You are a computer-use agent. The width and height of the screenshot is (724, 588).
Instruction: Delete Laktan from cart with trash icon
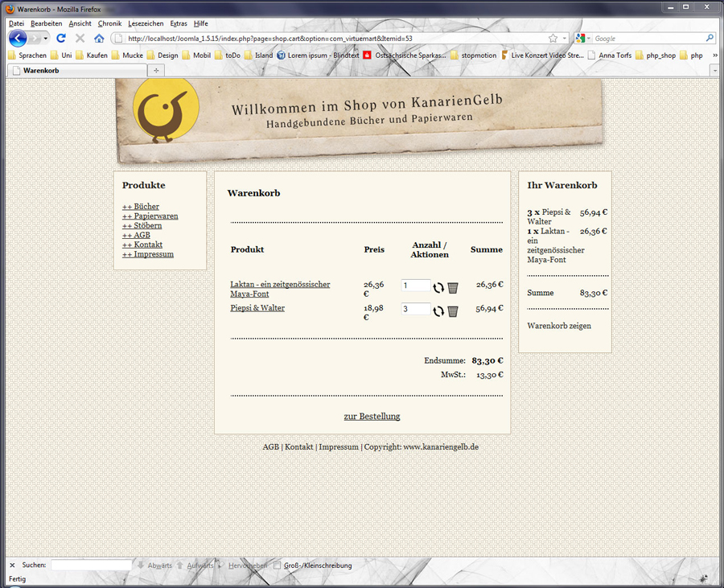[x=453, y=288]
